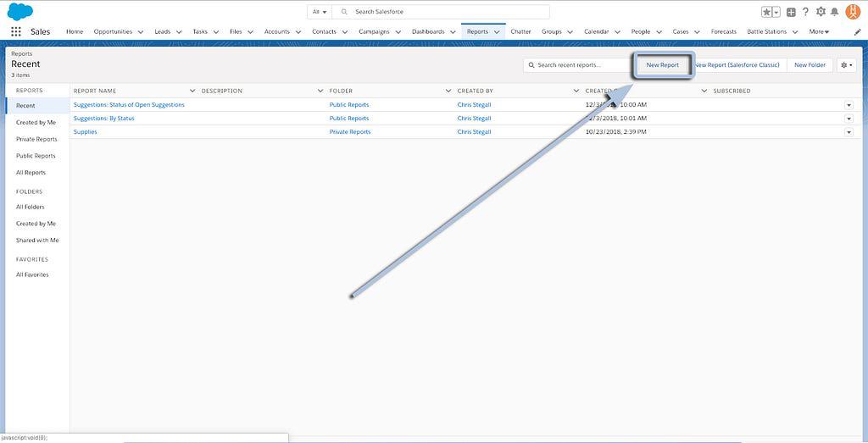Click the Favorites star icon
Screen dimensions: 868x443
click(x=767, y=12)
